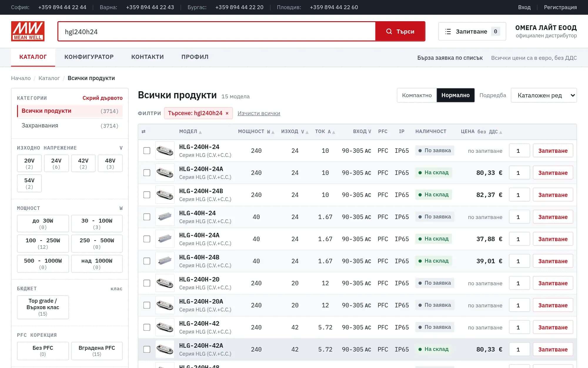Click Запитване button for HLG-40H-24B
Viewport: 588px width, 368px height.
[553, 261]
